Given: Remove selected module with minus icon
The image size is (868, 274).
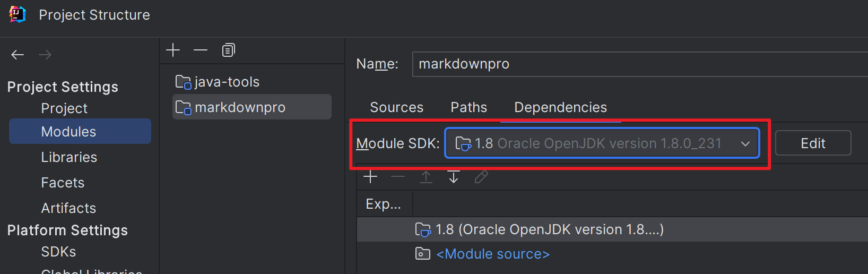Looking at the screenshot, I should 201,50.
